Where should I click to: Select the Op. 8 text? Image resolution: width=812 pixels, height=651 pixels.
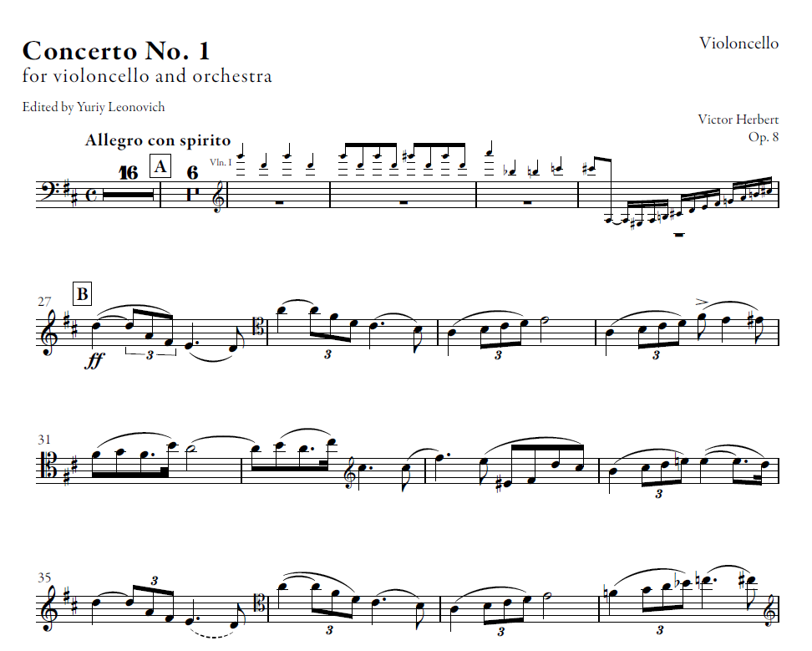click(x=764, y=137)
